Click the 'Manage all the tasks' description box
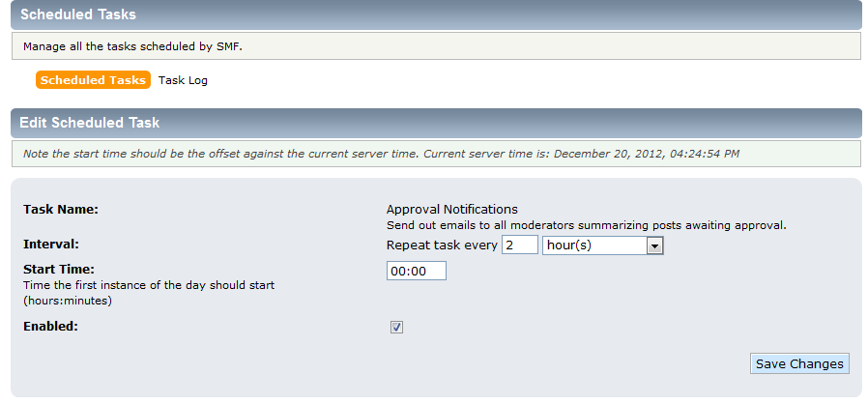The height and width of the screenshot is (404, 868). click(436, 46)
